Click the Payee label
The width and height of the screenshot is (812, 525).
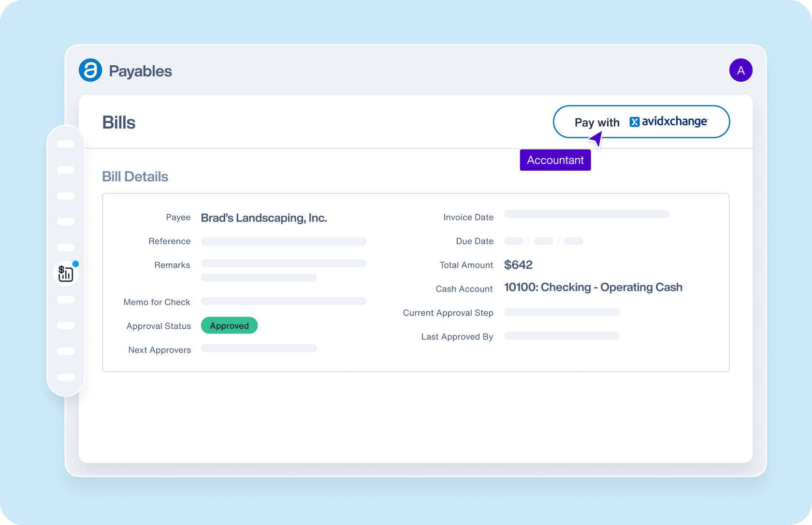pyautogui.click(x=178, y=218)
